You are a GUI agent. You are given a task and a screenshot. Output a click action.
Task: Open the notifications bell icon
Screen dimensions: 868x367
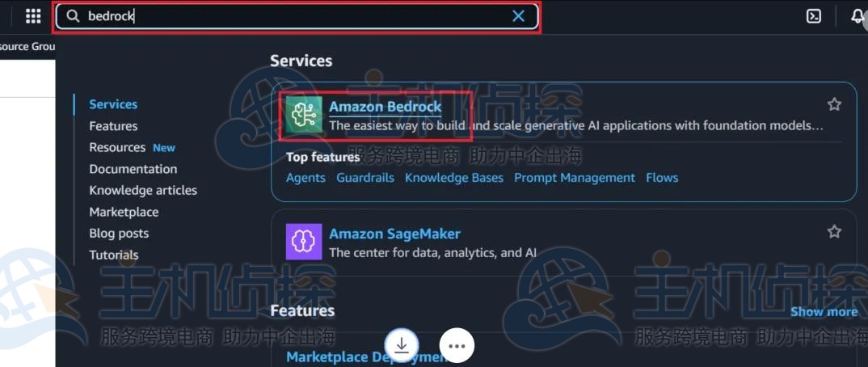[x=857, y=16]
